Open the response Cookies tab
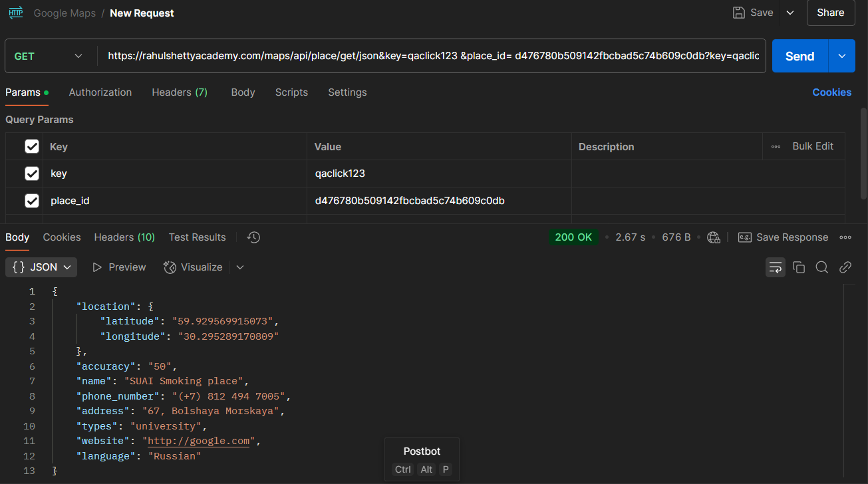 (62, 237)
